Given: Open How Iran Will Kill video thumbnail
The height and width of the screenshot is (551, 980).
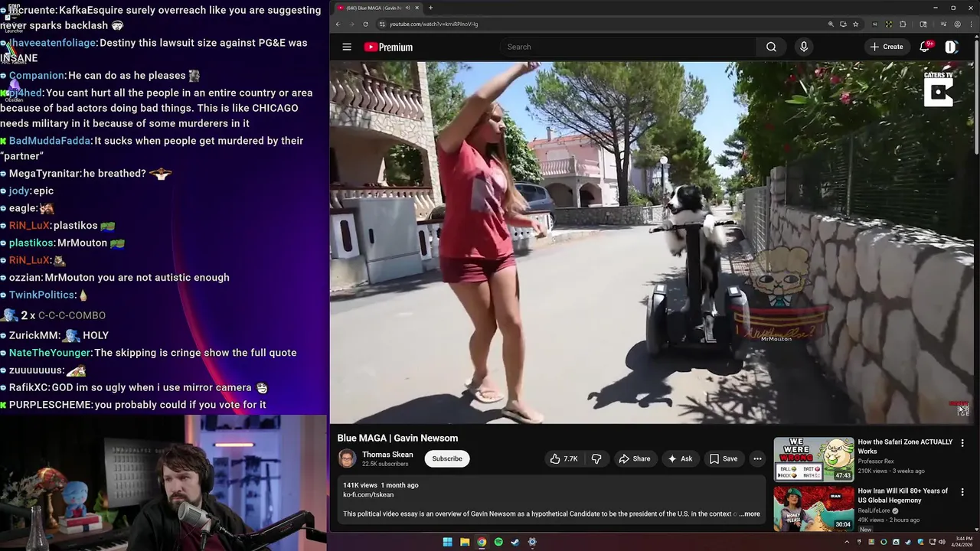Looking at the screenshot, I should 813,508.
